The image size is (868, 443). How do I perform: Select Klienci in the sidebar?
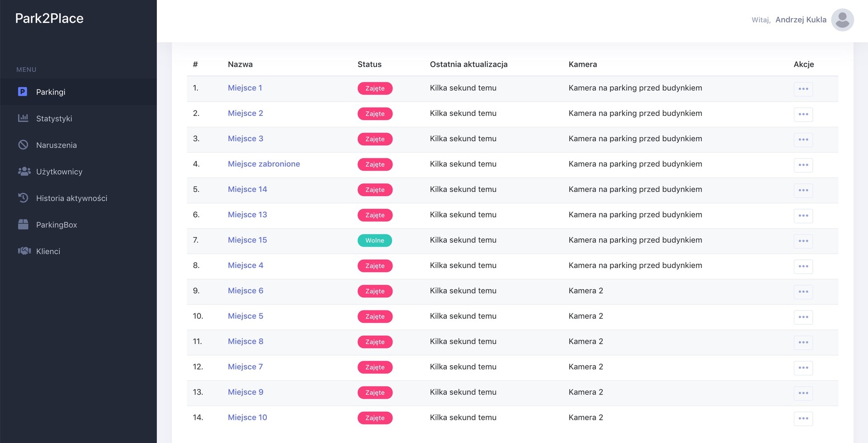pos(78,251)
